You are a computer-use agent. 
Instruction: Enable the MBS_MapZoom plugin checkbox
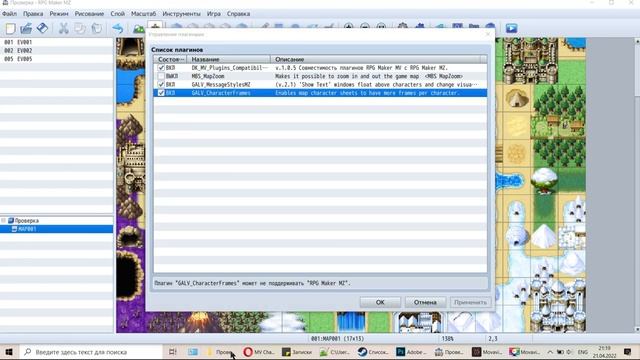(161, 76)
